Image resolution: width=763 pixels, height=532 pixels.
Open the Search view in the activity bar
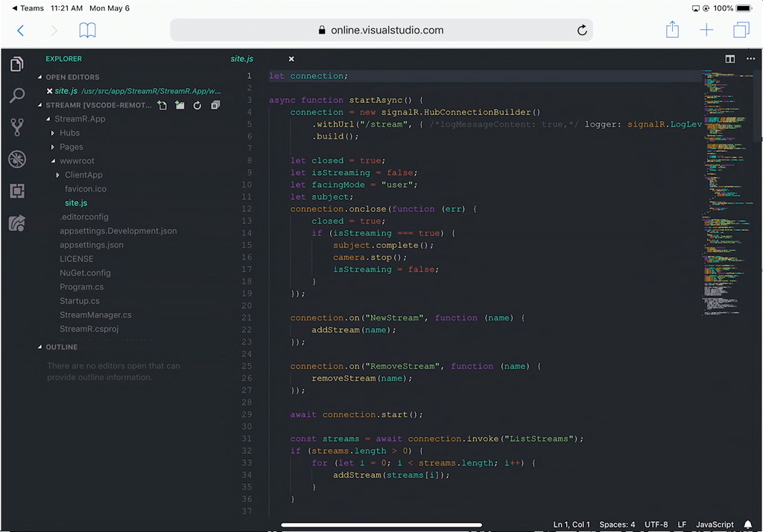pyautogui.click(x=16, y=95)
